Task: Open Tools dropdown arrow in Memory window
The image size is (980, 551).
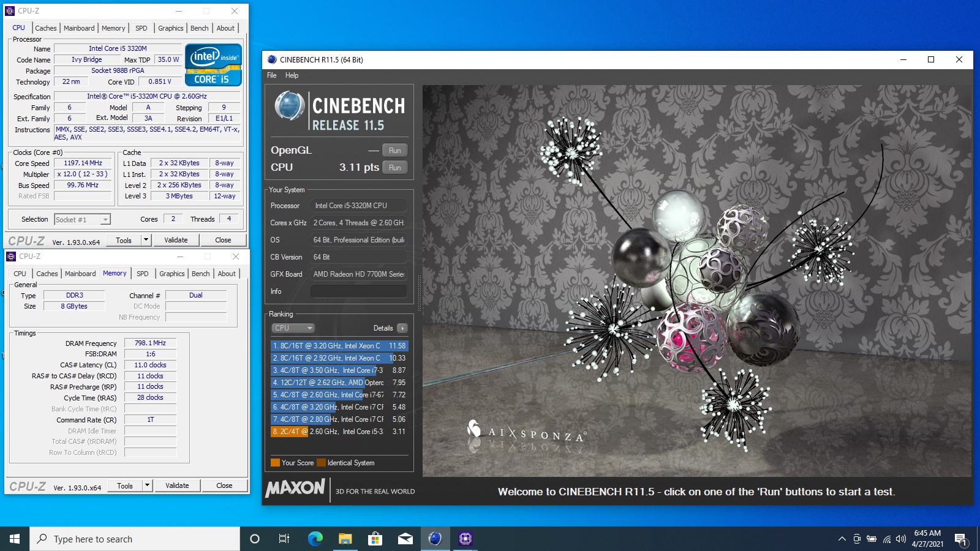Action: pos(148,485)
